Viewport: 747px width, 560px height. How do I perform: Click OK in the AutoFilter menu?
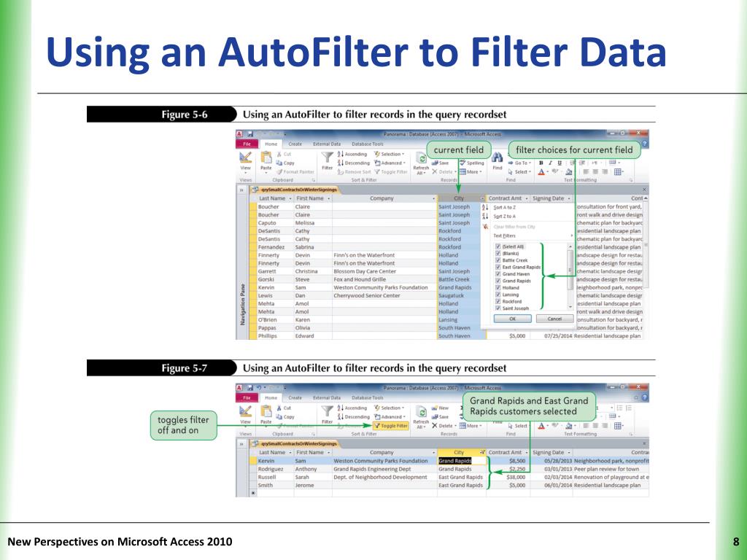click(512, 319)
